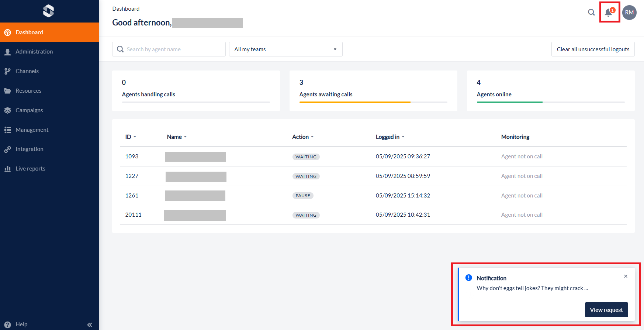This screenshot has width=644, height=330.
Task: Click the search magnifier icon in header
Action: [x=591, y=13]
